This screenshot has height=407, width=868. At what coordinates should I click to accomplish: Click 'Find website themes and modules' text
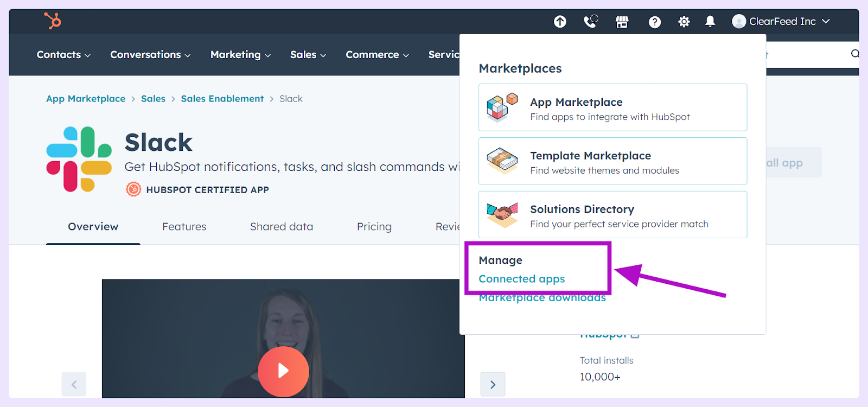(604, 170)
